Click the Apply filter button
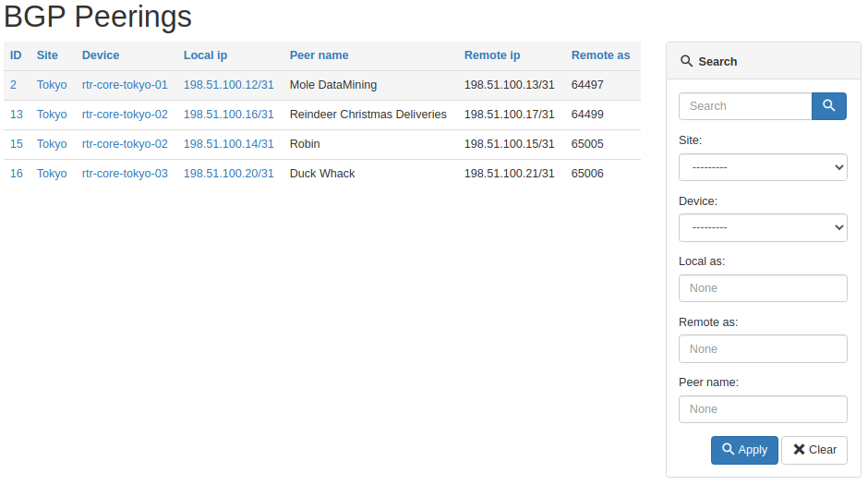This screenshot has height=485, width=868. [744, 450]
